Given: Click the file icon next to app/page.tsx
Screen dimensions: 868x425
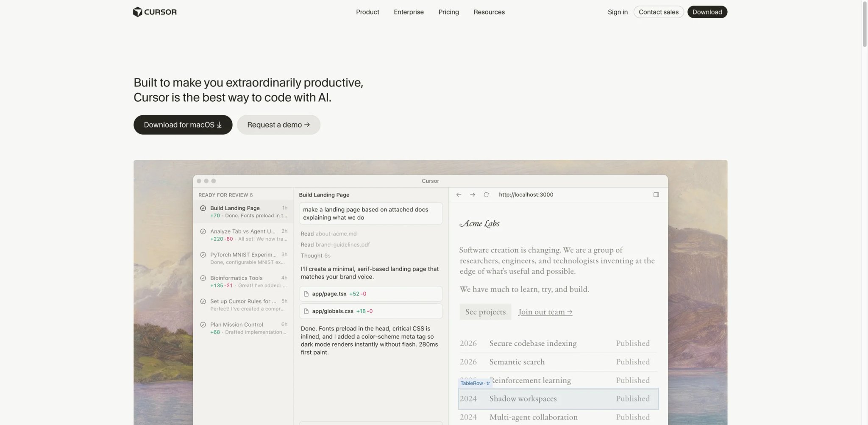Looking at the screenshot, I should (x=306, y=294).
